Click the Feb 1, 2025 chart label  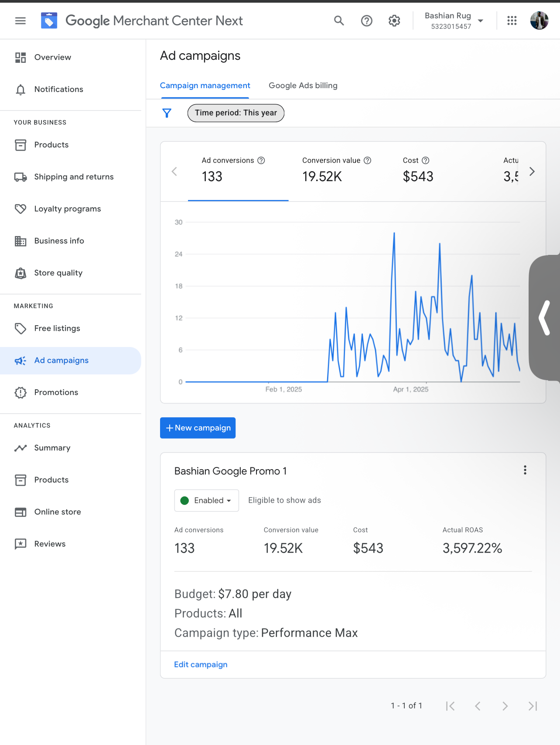tap(283, 389)
